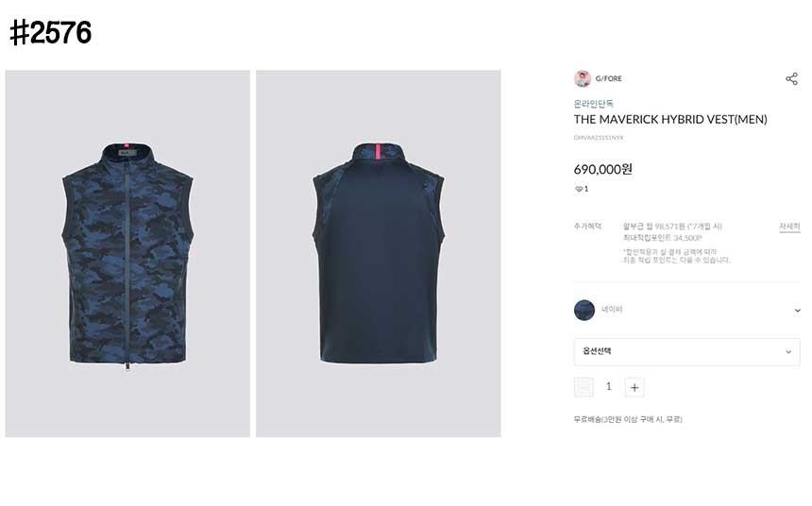Click the share icon
The width and height of the screenshot is (812, 506).
(791, 78)
